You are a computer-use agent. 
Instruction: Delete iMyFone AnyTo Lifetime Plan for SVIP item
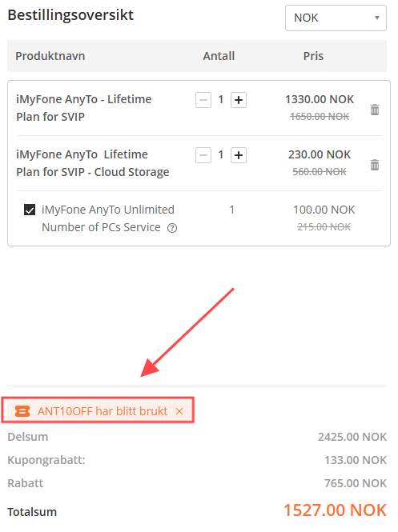375,110
